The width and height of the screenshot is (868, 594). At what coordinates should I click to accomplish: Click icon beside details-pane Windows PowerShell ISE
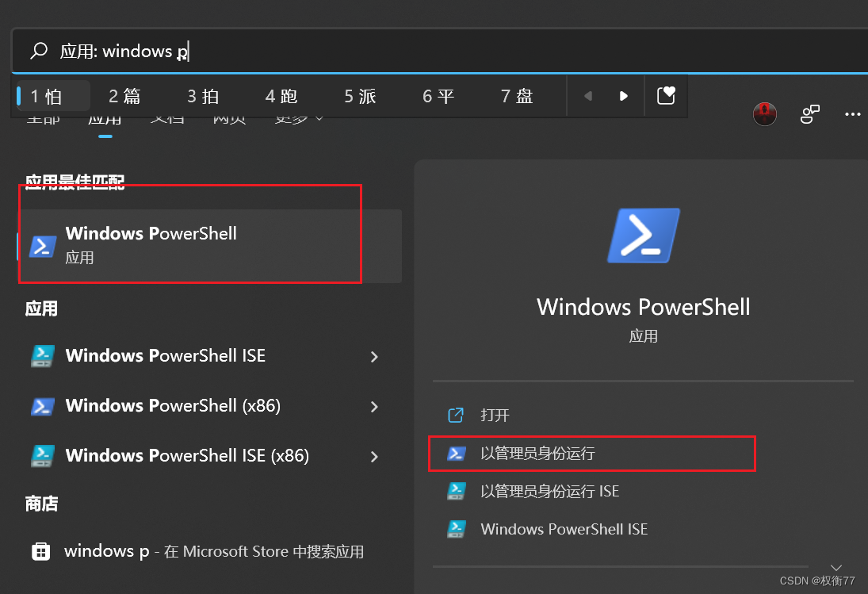(x=456, y=529)
